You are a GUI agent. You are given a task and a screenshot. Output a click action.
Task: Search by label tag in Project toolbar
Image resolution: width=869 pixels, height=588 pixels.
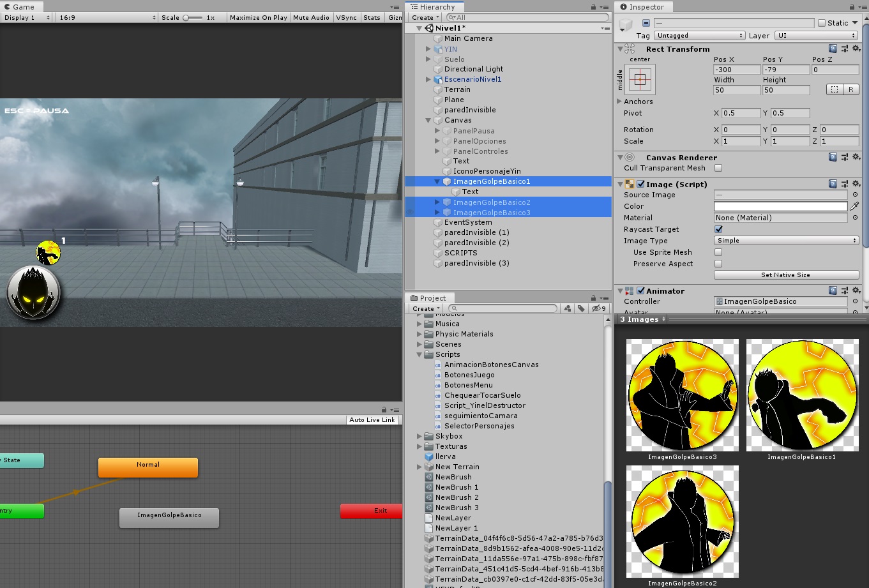pos(581,308)
